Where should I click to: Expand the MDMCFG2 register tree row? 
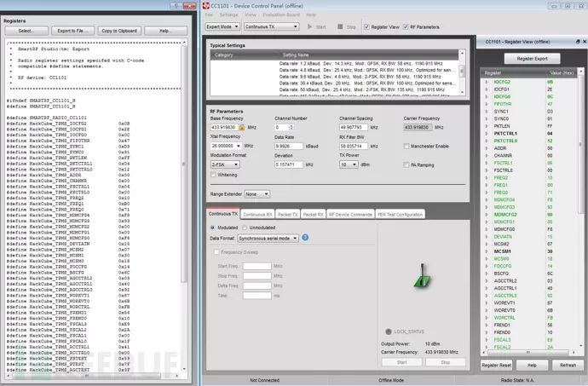click(487, 215)
